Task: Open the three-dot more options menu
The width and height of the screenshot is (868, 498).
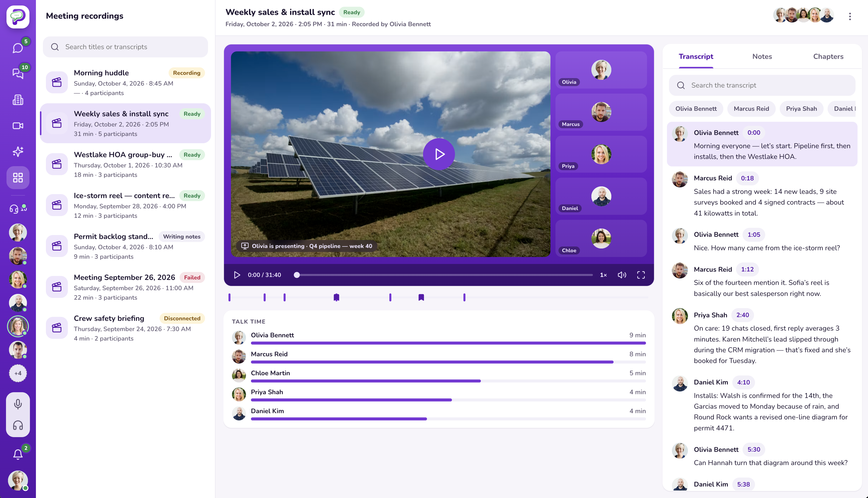Action: pyautogui.click(x=850, y=16)
